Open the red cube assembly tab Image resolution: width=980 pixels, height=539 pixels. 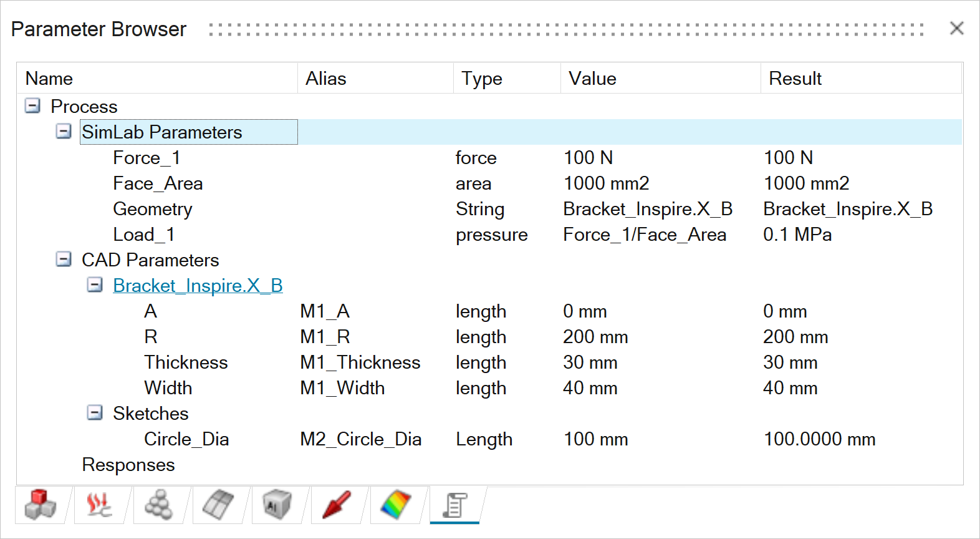41,505
